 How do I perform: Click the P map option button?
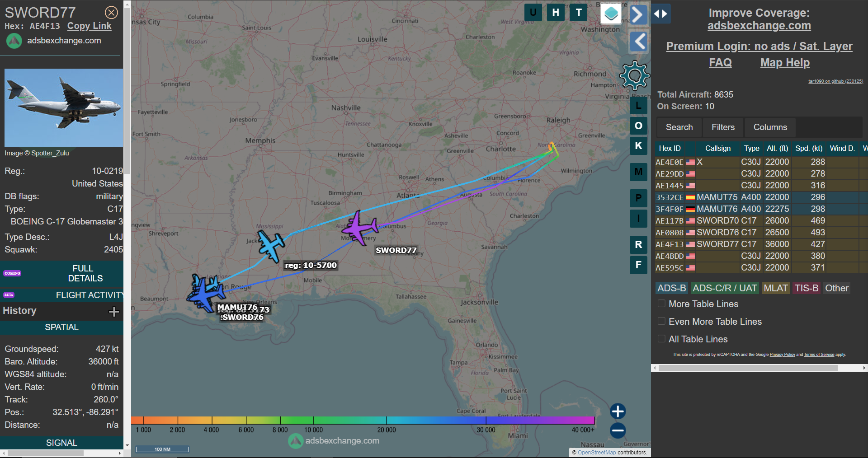pyautogui.click(x=638, y=198)
